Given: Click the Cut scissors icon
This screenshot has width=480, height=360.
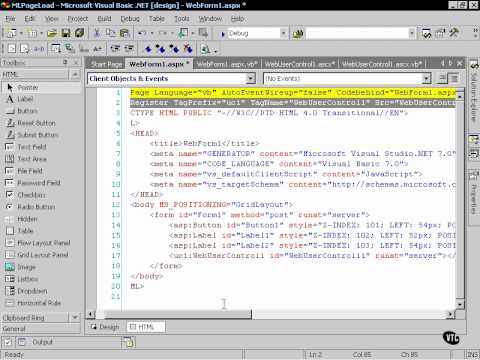Looking at the screenshot, I should pos(97,33).
